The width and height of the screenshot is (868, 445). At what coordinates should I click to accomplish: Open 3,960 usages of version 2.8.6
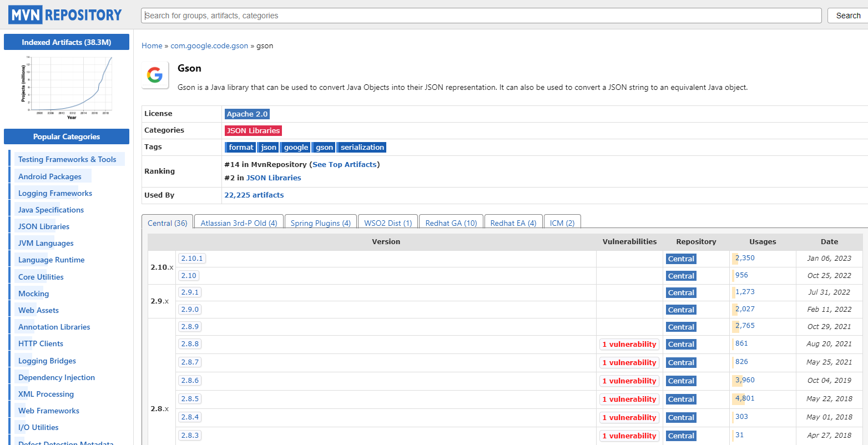745,380
